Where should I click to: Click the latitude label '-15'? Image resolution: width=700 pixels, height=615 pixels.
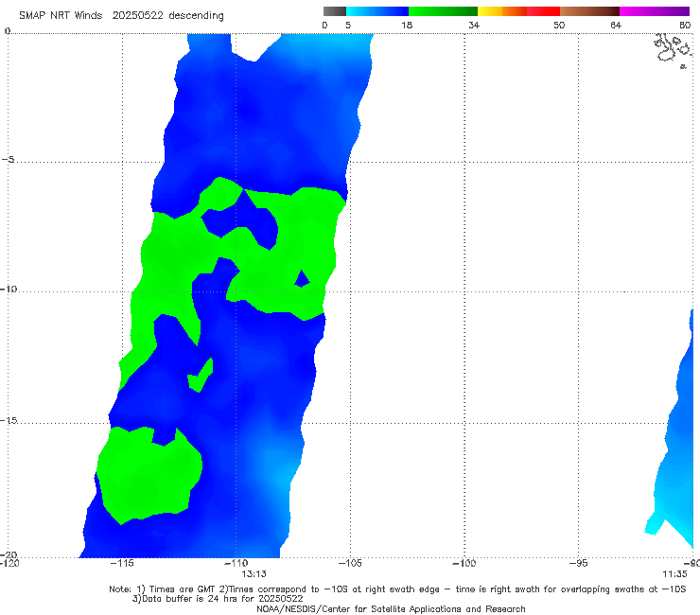[9, 420]
